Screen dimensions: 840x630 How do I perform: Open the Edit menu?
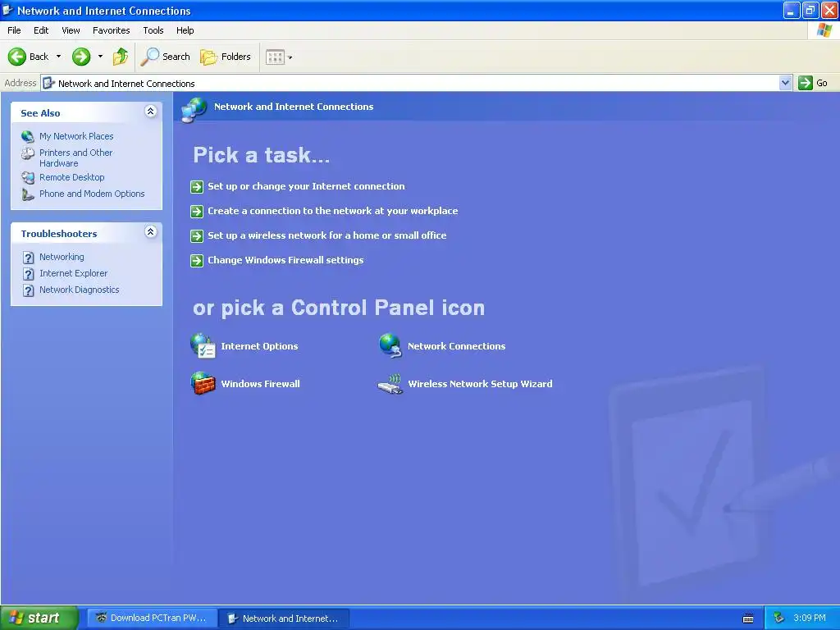click(x=41, y=30)
